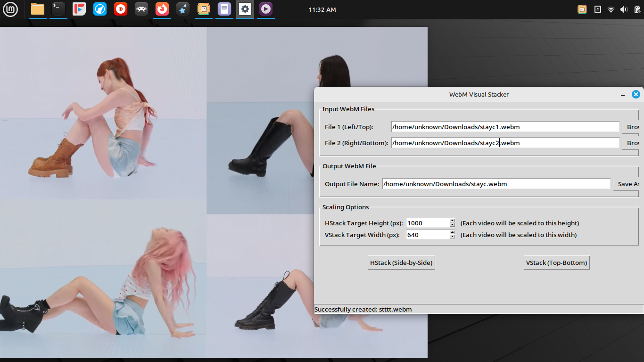Open the purple text document app icon
Image resolution: width=644 pixels, height=362 pixels.
pyautogui.click(x=224, y=9)
